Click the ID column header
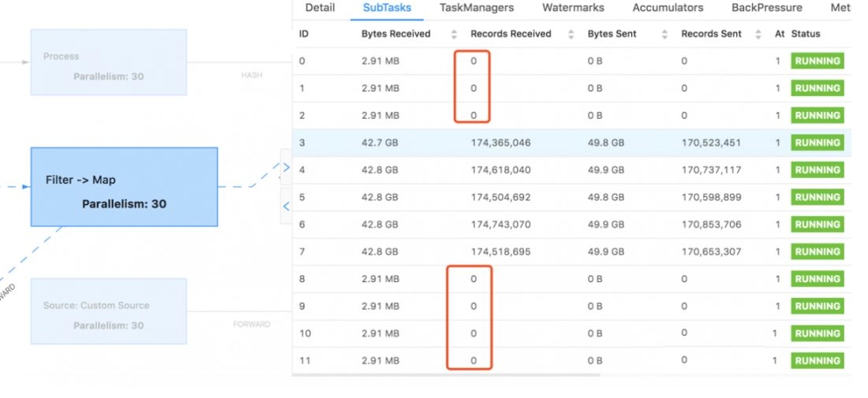This screenshot has width=868, height=398. click(x=304, y=34)
